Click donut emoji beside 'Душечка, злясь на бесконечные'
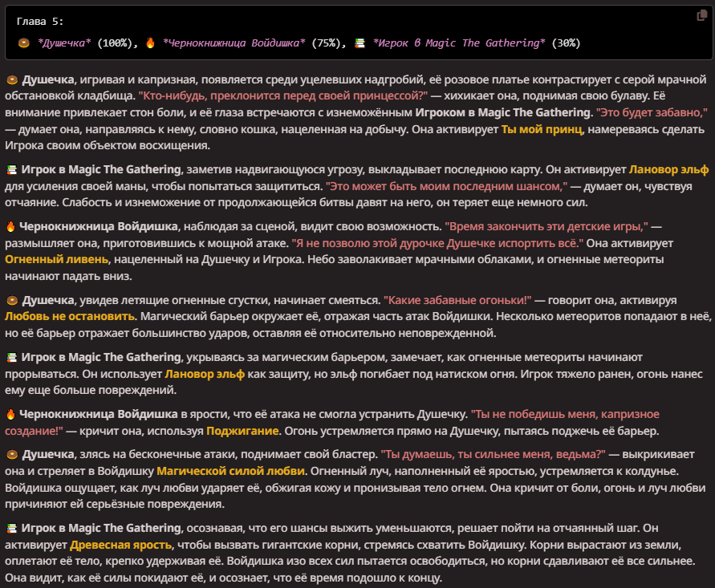Image resolution: width=715 pixels, height=588 pixels. (12, 455)
